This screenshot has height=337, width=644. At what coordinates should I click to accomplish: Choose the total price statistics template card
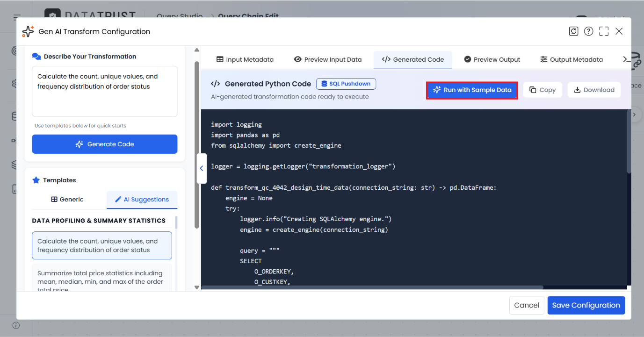pyautogui.click(x=102, y=279)
